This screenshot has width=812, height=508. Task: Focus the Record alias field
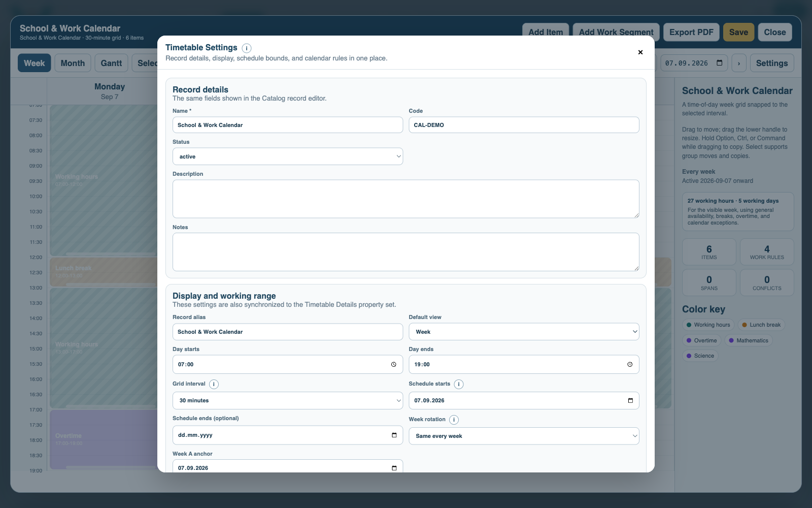(288, 332)
